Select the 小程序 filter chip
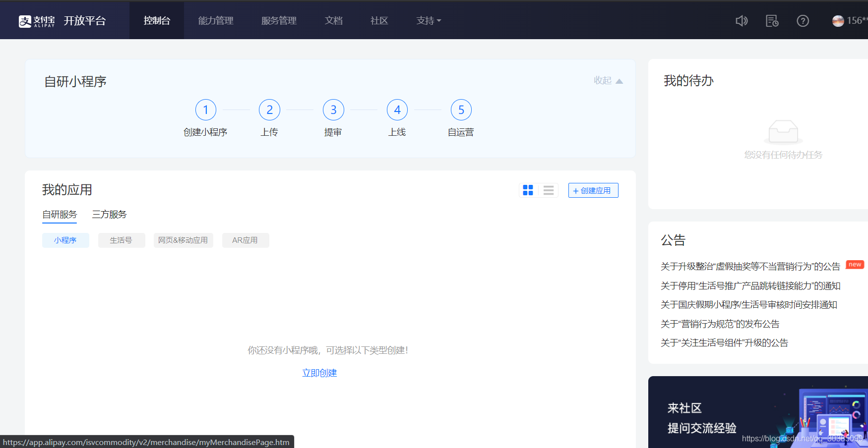The image size is (868, 448). tap(65, 240)
